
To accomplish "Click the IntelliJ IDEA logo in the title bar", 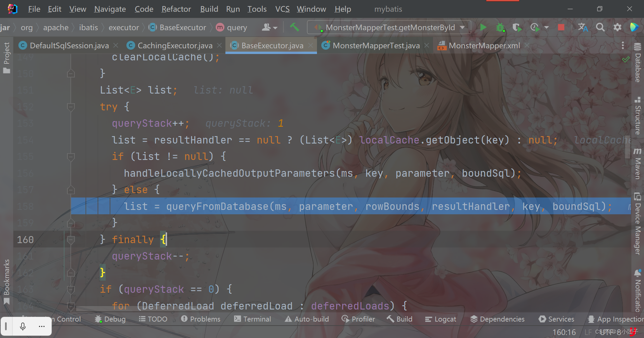I will tap(12, 9).
